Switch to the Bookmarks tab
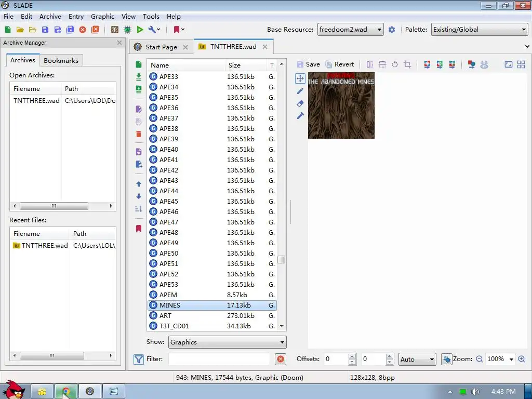This screenshot has width=532, height=399. (x=61, y=60)
